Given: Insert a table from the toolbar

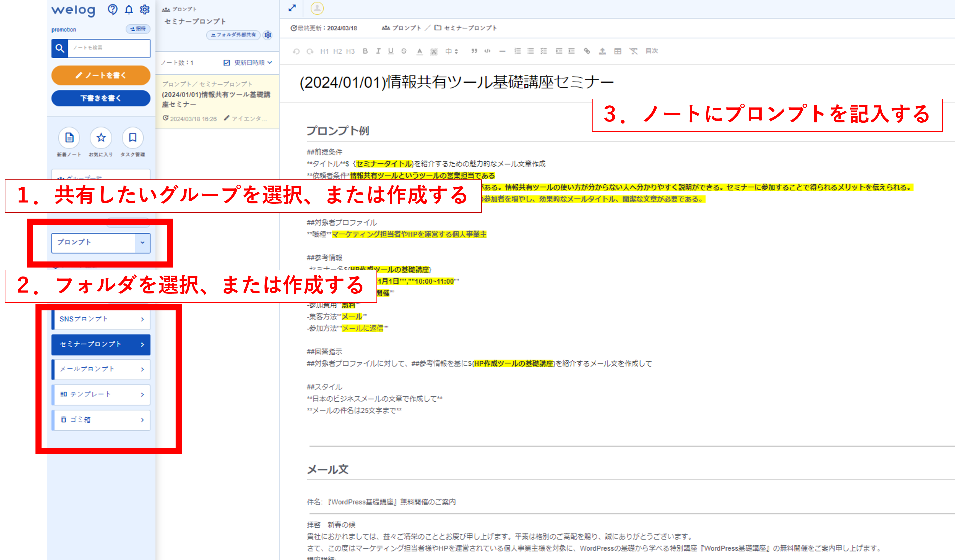Looking at the screenshot, I should click(x=617, y=51).
